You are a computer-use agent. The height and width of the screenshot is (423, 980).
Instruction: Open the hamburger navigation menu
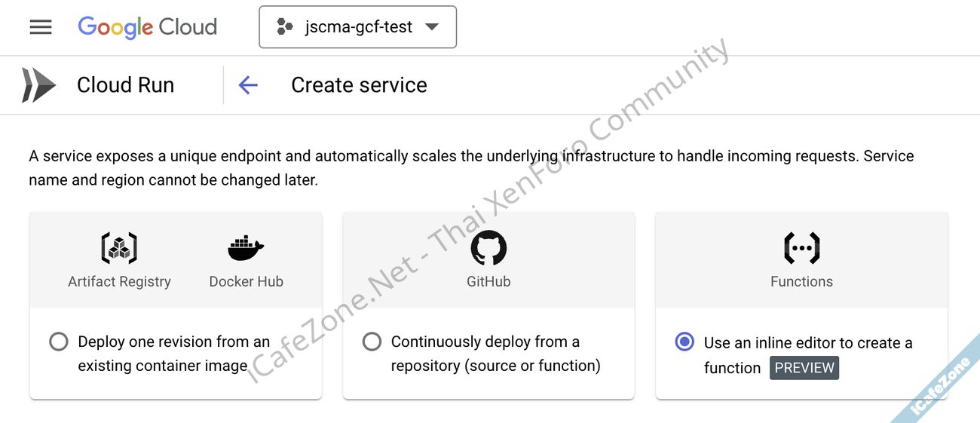coord(41,27)
